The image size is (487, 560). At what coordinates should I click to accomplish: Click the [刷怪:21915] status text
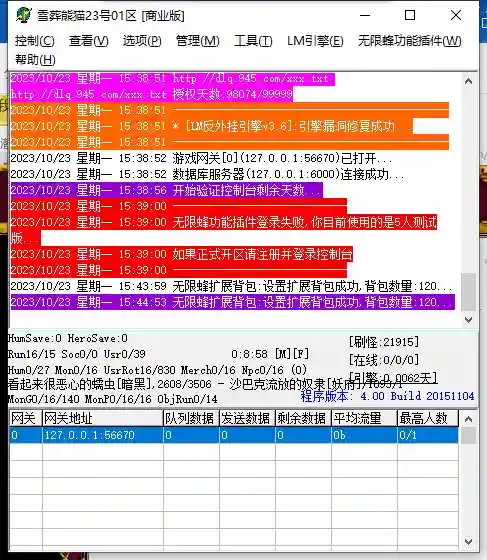click(383, 342)
